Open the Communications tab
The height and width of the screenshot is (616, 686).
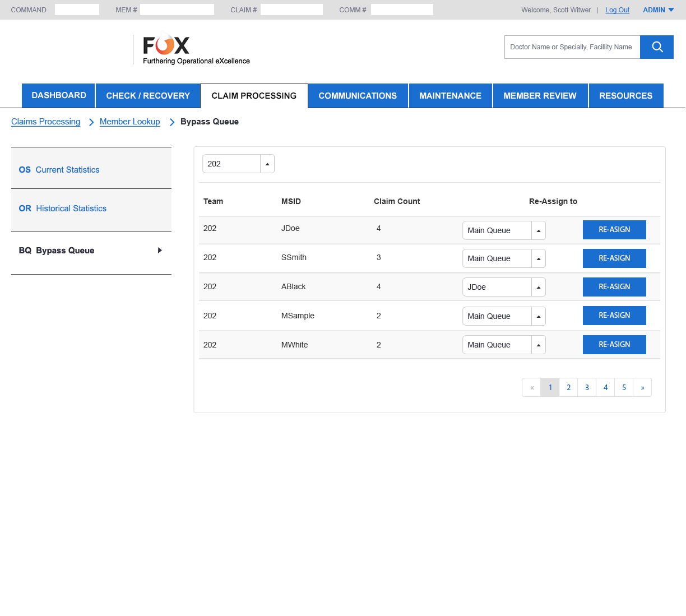click(358, 96)
